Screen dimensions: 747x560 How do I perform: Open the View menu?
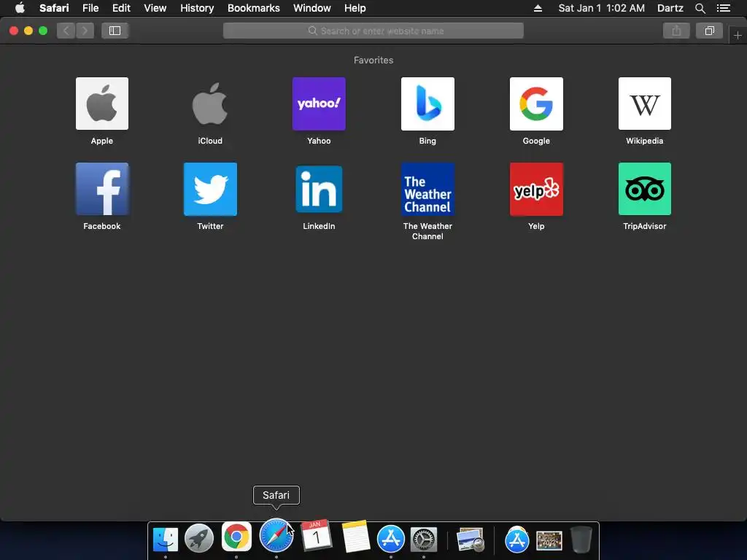(155, 8)
